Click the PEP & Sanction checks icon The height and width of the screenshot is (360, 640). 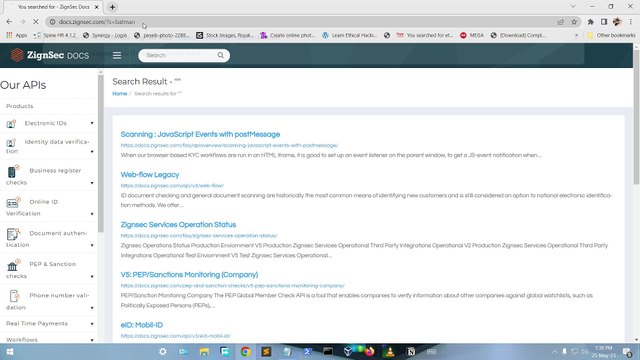coord(13,265)
